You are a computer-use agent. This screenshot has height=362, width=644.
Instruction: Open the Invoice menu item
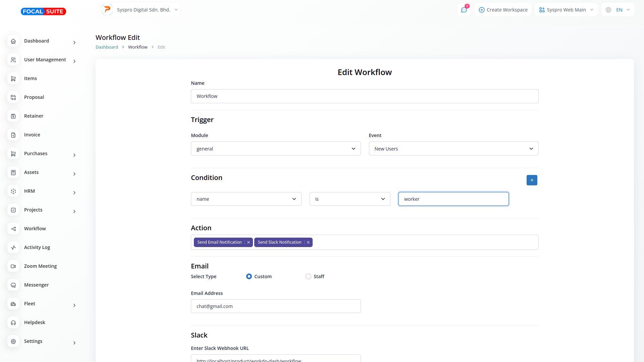click(32, 135)
